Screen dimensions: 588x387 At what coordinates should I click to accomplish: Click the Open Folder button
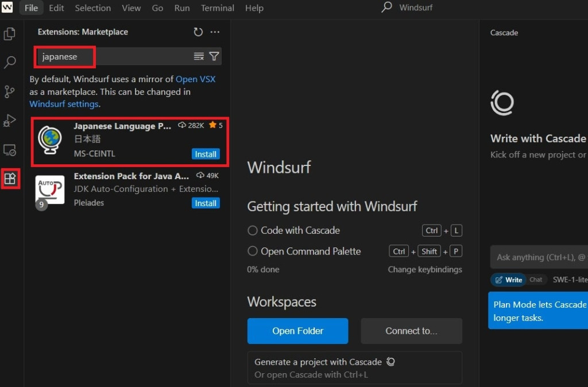(298, 331)
